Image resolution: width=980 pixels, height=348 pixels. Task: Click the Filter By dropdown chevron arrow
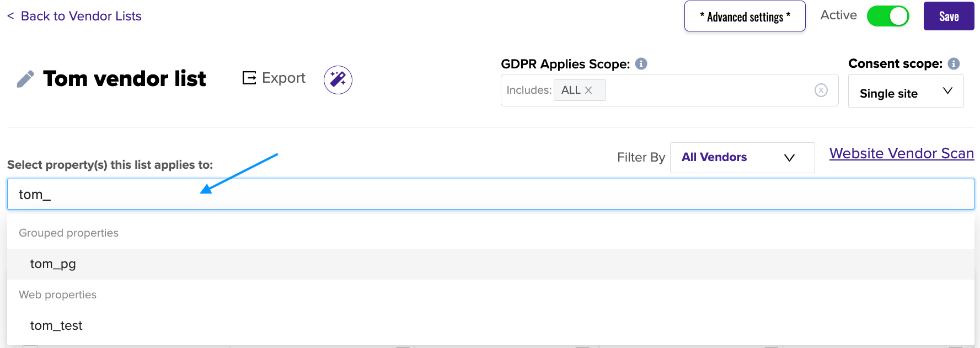click(789, 158)
